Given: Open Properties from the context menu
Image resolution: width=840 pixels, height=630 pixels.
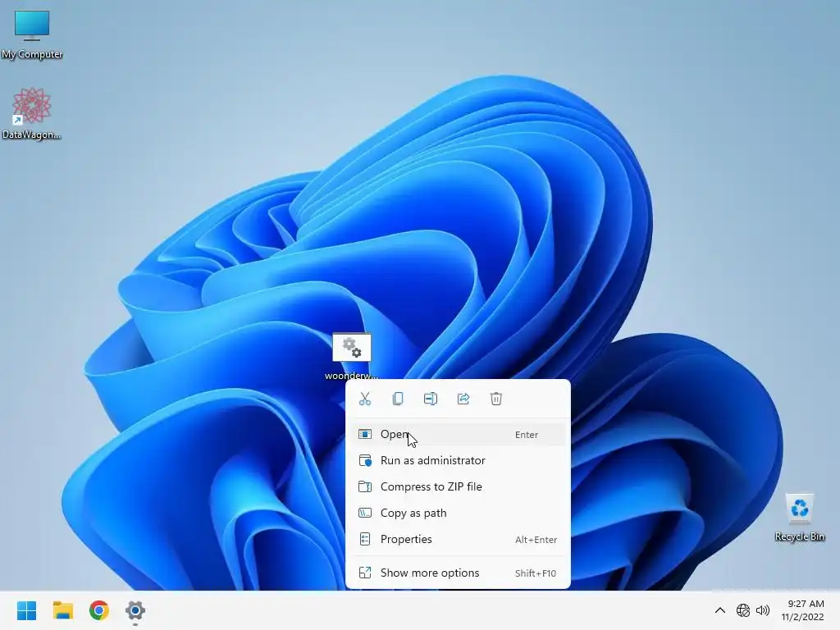Looking at the screenshot, I should click(x=458, y=540).
